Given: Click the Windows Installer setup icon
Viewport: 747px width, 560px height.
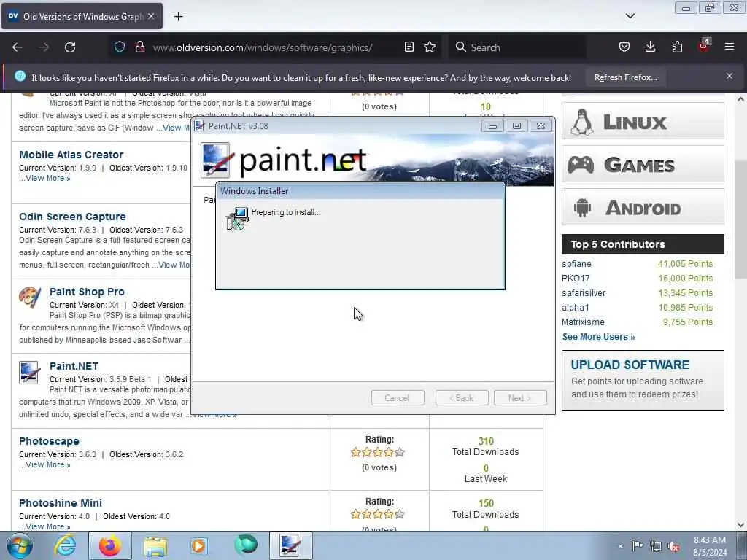Looking at the screenshot, I should [x=238, y=219].
